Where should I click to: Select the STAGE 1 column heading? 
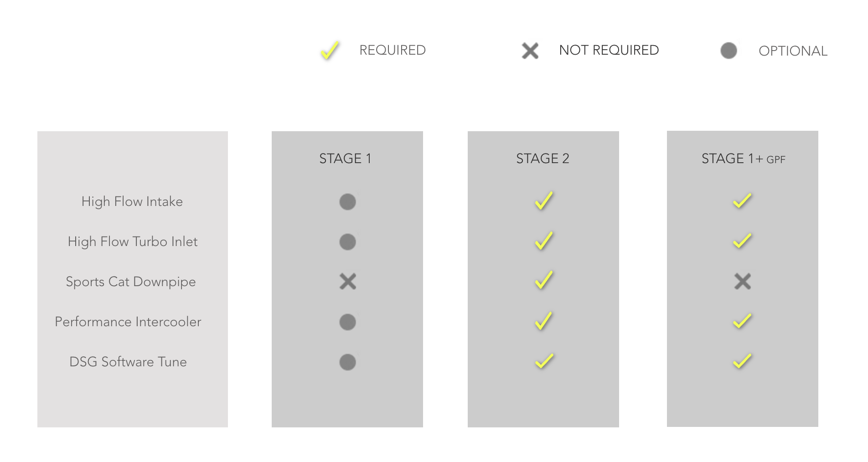(345, 159)
